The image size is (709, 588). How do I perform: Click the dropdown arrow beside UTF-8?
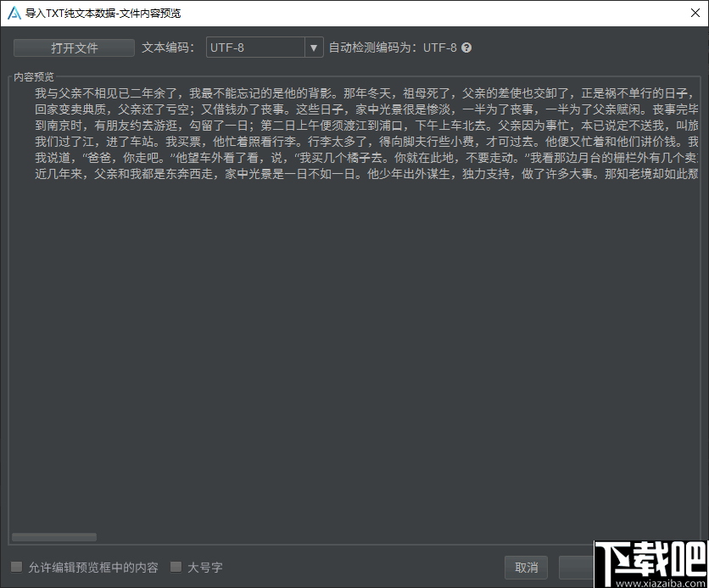(x=314, y=48)
